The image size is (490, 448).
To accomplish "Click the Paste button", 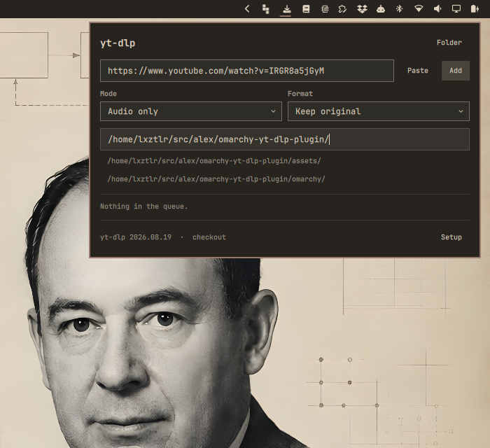I will click(417, 71).
